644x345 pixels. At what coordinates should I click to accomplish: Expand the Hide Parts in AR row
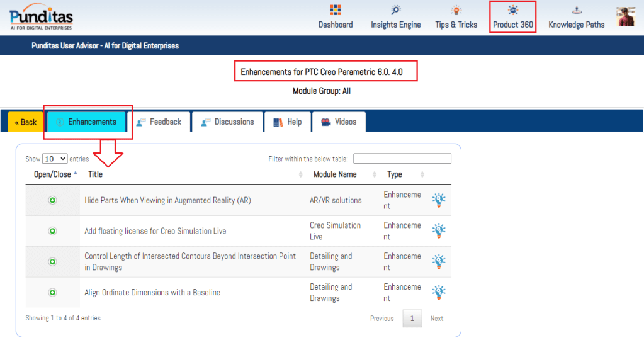pos(53,200)
